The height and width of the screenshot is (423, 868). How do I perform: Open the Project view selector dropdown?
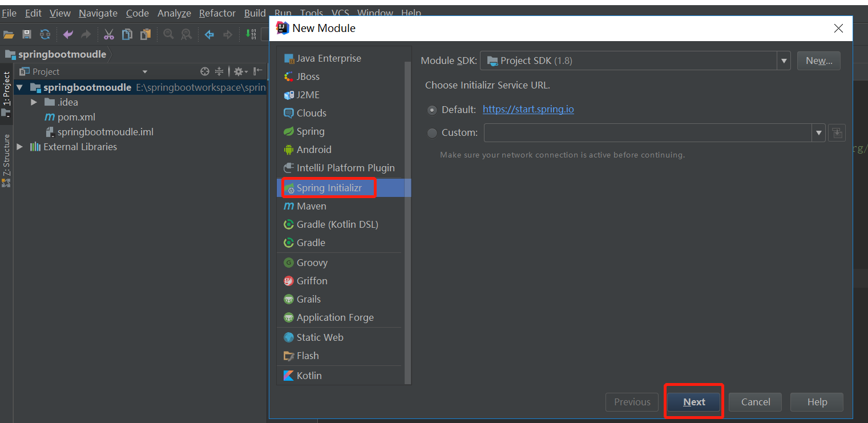coord(144,71)
